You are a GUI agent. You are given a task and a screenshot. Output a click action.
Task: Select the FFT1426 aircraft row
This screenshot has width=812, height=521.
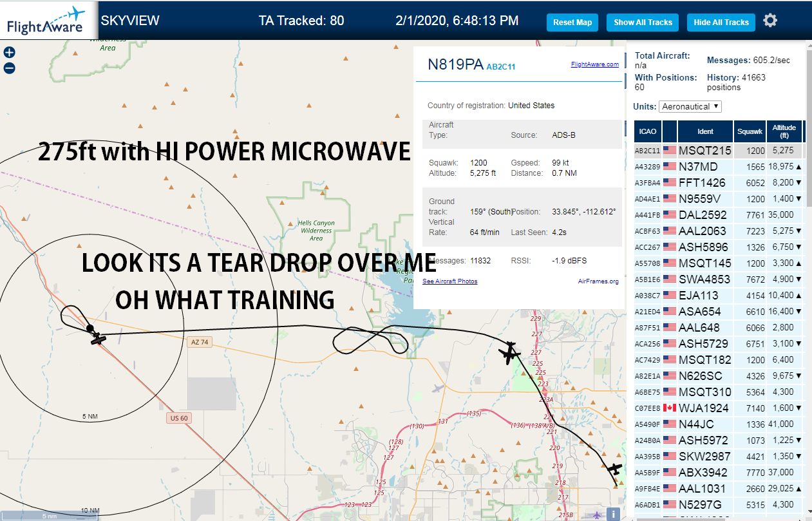pos(717,182)
